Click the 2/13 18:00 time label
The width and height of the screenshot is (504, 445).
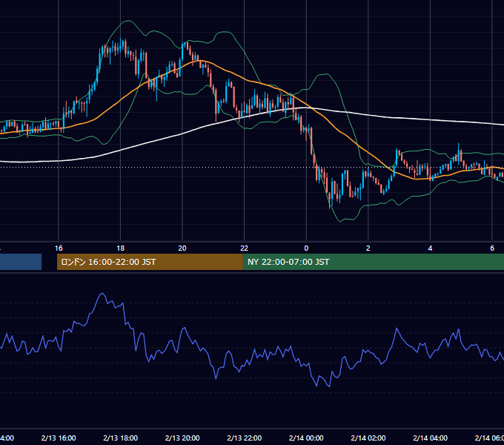point(121,438)
